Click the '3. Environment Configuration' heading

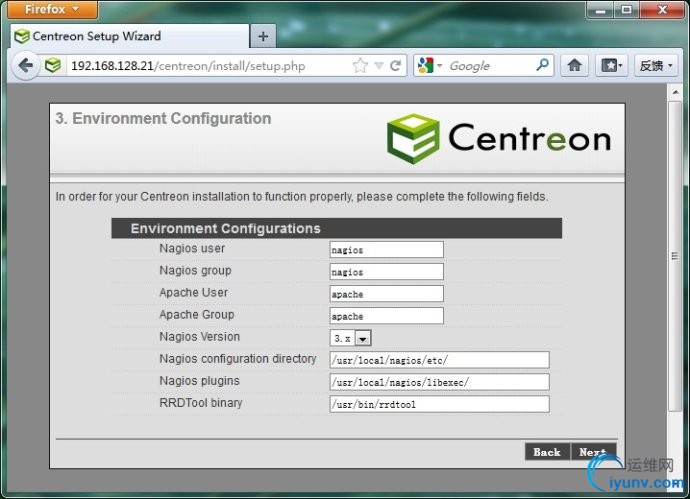coord(163,118)
